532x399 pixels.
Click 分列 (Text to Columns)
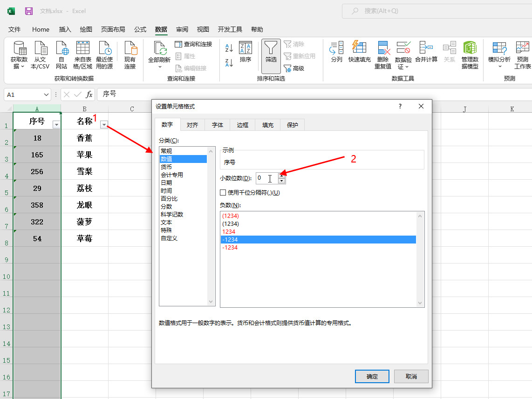(336, 52)
